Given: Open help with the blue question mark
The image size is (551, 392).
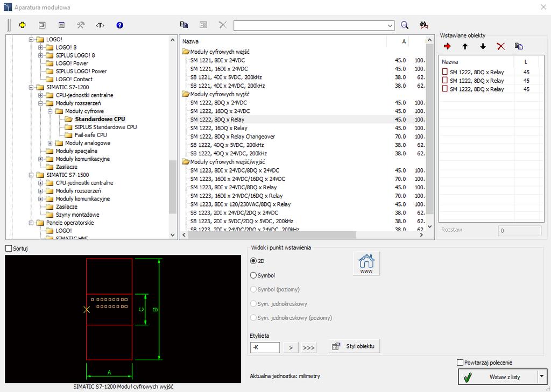Looking at the screenshot, I should 120,25.
